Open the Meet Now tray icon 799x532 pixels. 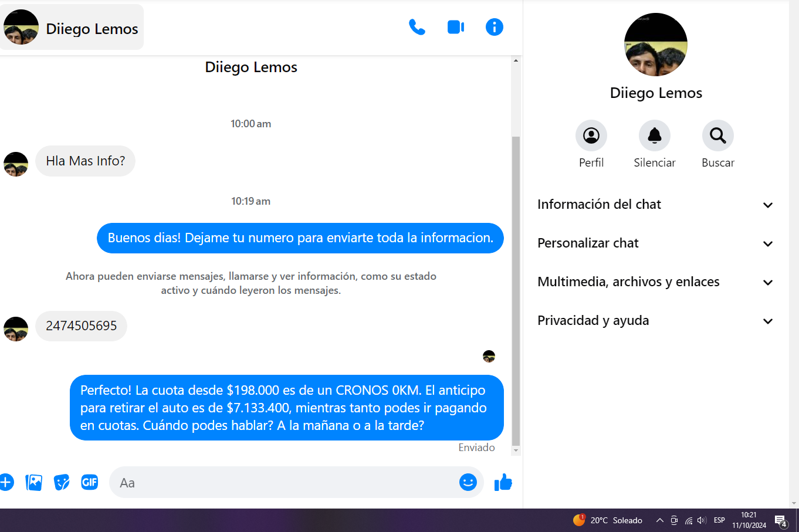click(x=674, y=520)
